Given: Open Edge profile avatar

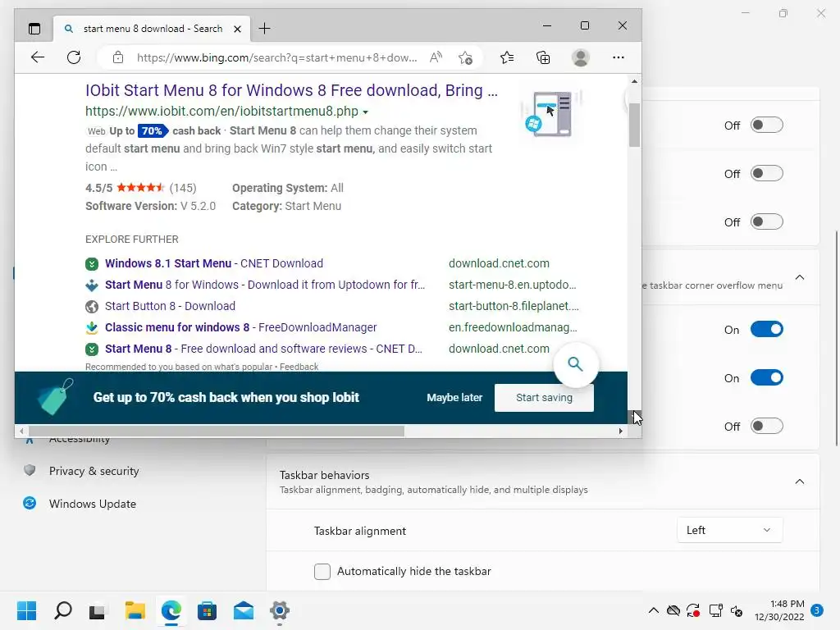Looking at the screenshot, I should pos(581,57).
